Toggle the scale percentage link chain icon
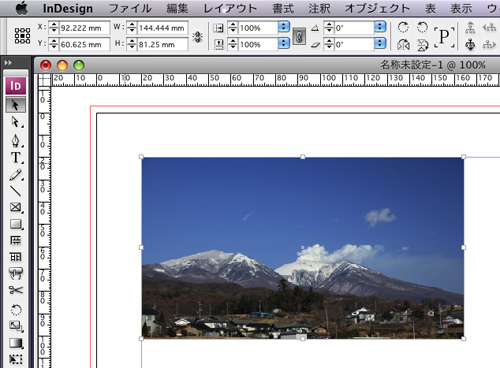 point(299,36)
